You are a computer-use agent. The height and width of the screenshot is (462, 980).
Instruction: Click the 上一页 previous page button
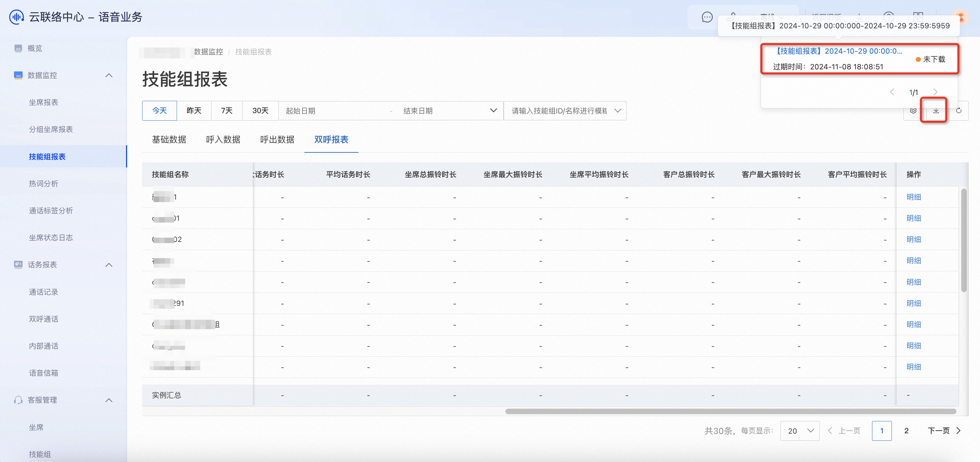(x=844, y=431)
